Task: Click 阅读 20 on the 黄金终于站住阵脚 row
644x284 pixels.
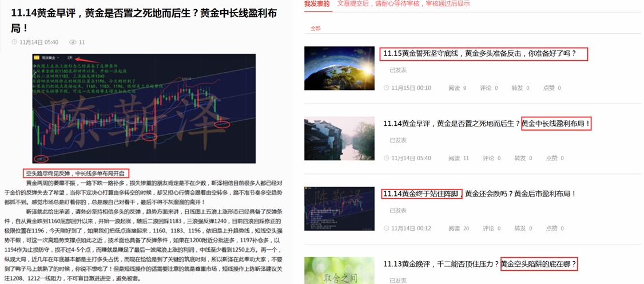Action: tap(459, 228)
